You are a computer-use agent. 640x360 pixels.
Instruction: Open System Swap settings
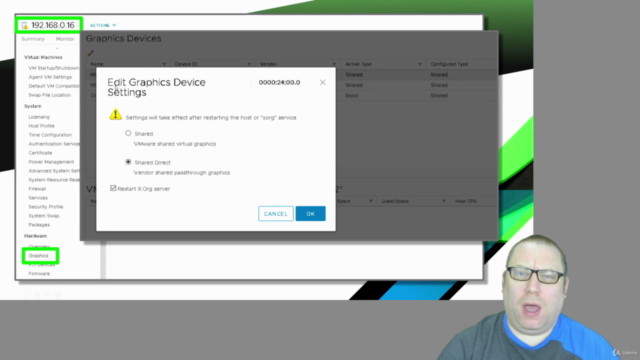44,216
